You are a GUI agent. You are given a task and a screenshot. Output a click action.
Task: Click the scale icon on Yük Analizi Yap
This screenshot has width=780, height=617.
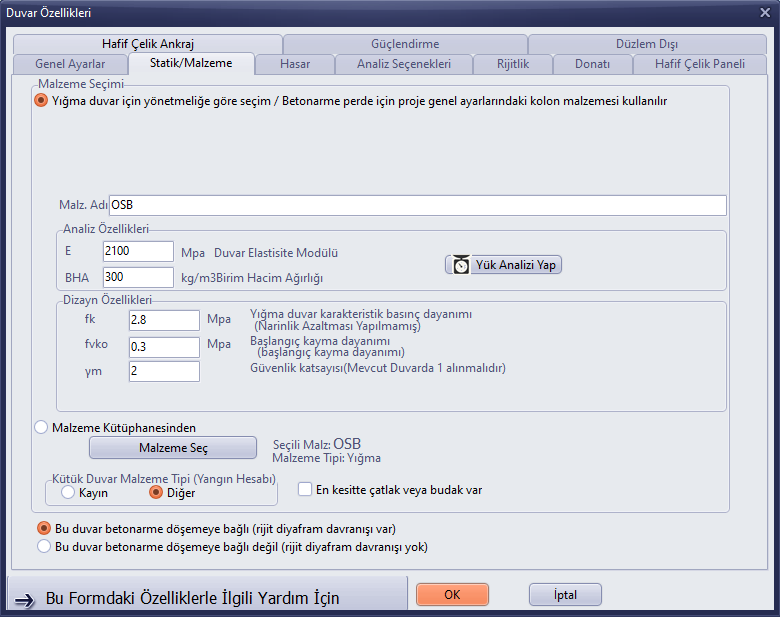[461, 265]
